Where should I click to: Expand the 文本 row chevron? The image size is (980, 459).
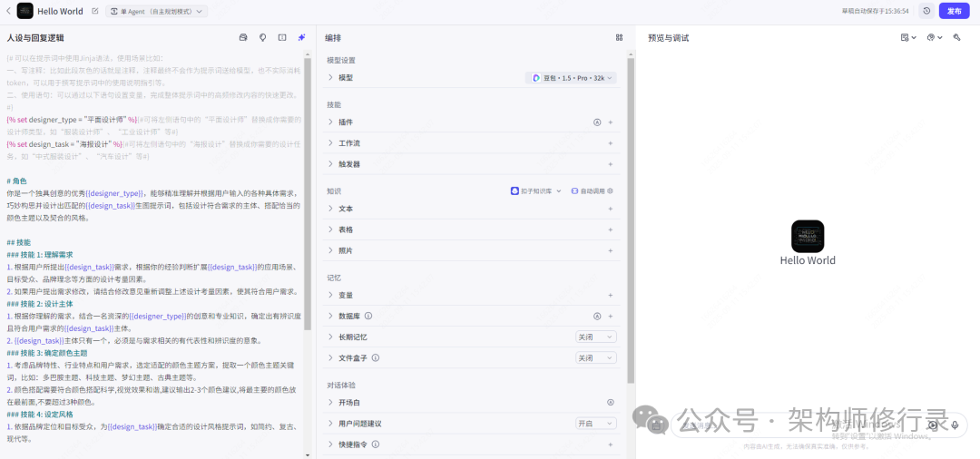[330, 209]
